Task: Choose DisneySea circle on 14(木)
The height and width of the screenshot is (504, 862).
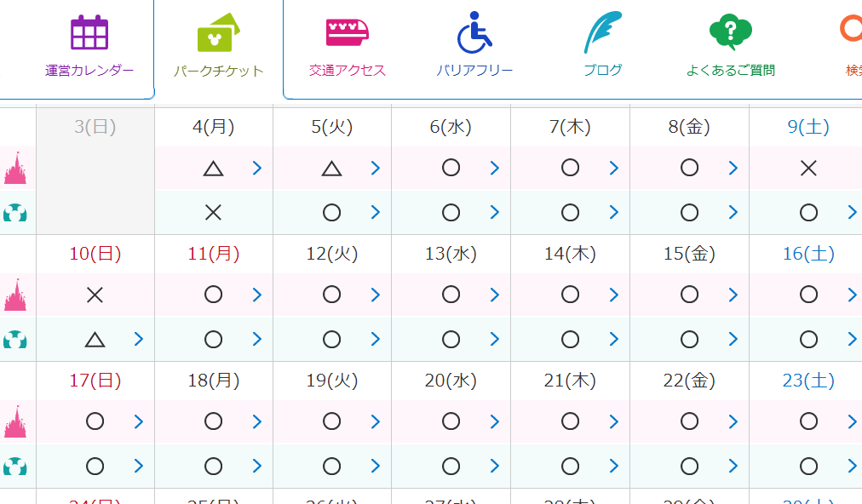Action: tap(570, 339)
